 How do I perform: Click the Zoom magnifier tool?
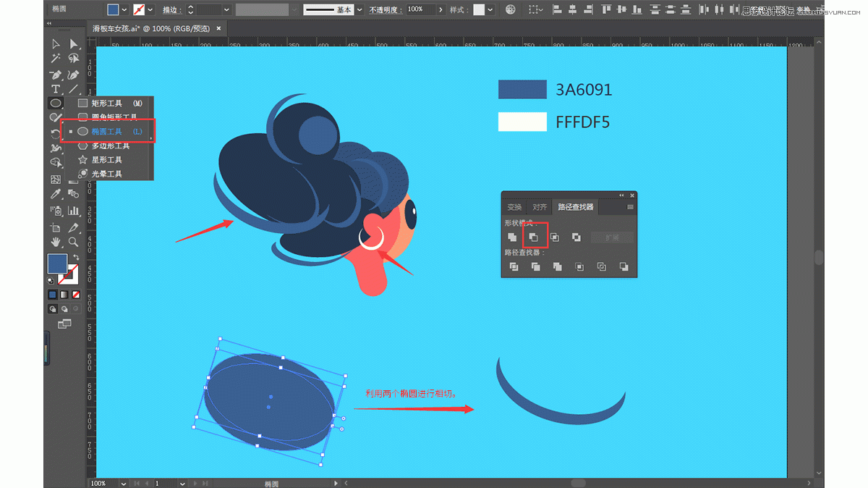pos(73,242)
